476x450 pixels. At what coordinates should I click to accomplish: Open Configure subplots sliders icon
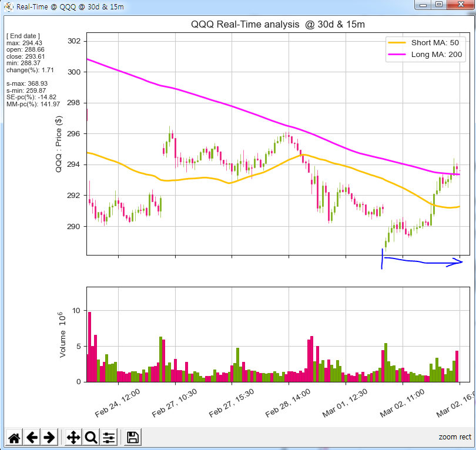pyautogui.click(x=109, y=437)
